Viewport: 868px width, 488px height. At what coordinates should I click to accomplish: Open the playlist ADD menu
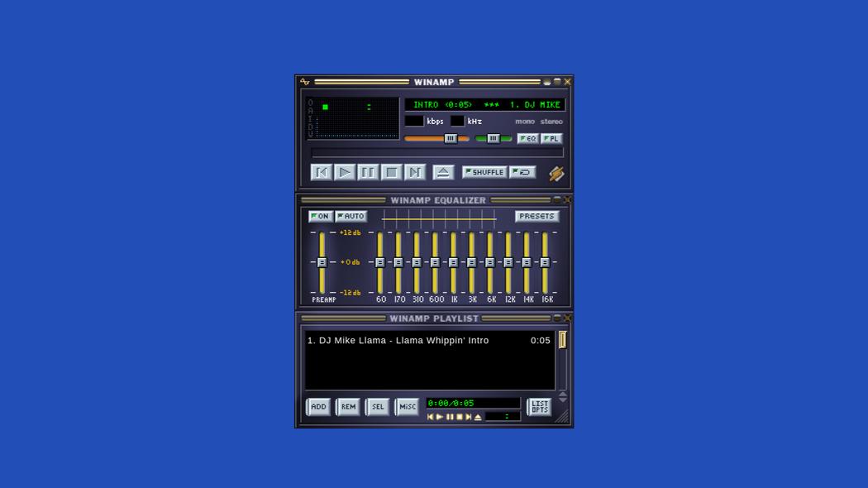tap(318, 407)
